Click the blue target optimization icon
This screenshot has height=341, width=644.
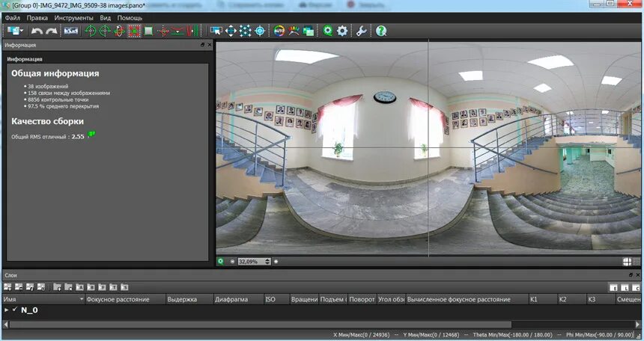click(260, 31)
